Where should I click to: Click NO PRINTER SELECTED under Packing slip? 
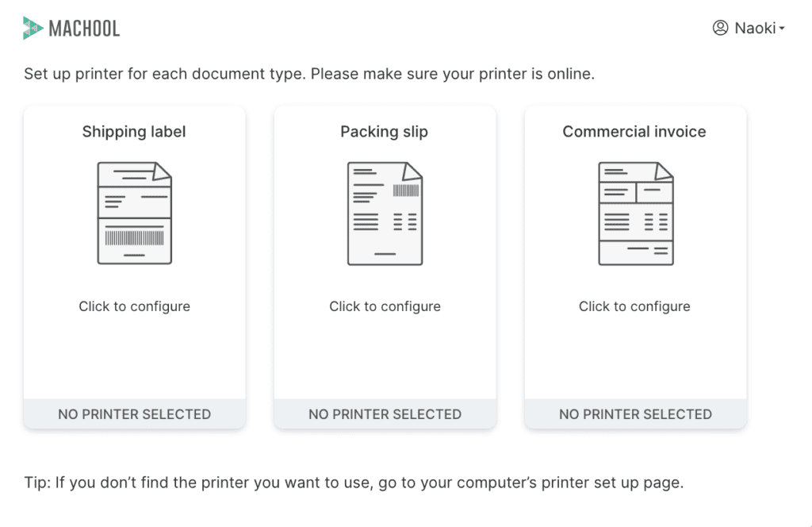click(x=385, y=414)
